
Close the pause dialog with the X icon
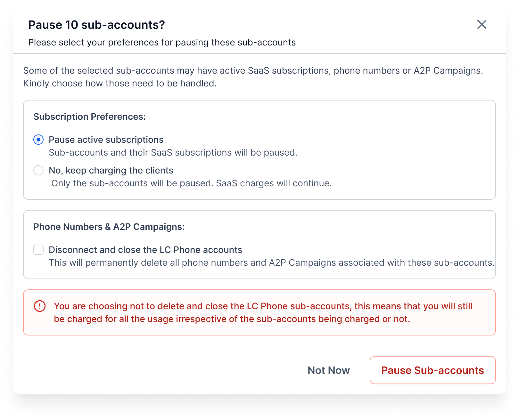point(482,24)
